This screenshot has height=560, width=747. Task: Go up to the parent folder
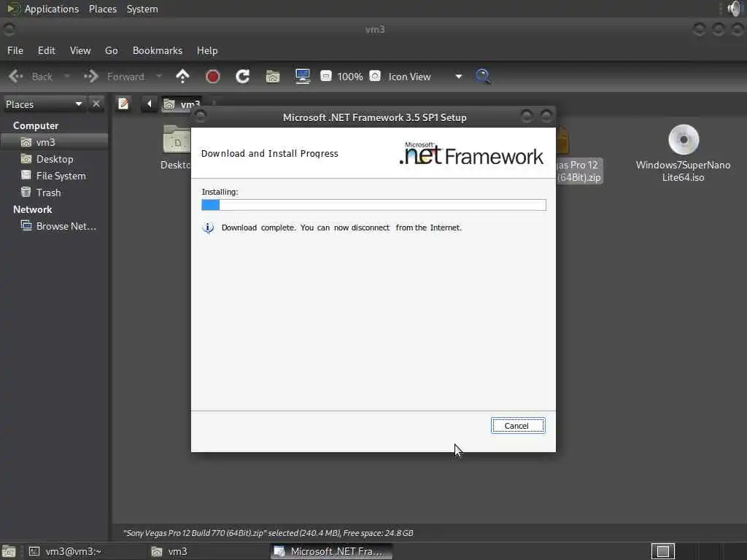coord(182,76)
